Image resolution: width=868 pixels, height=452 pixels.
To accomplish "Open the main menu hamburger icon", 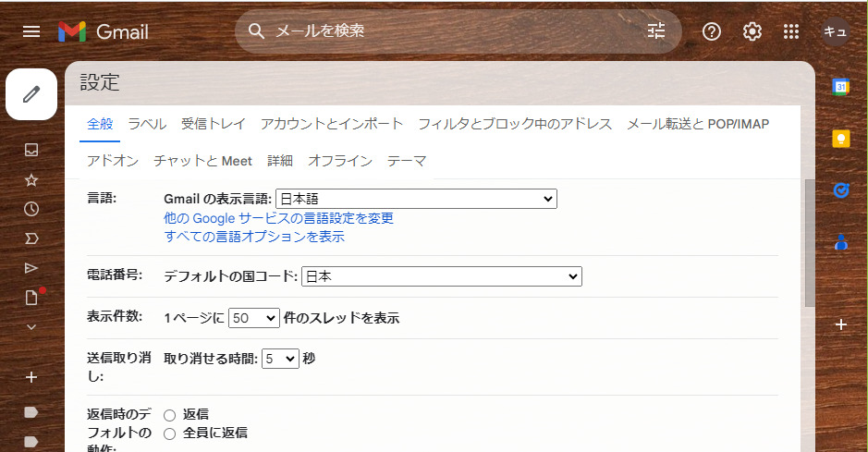I will click(x=31, y=31).
